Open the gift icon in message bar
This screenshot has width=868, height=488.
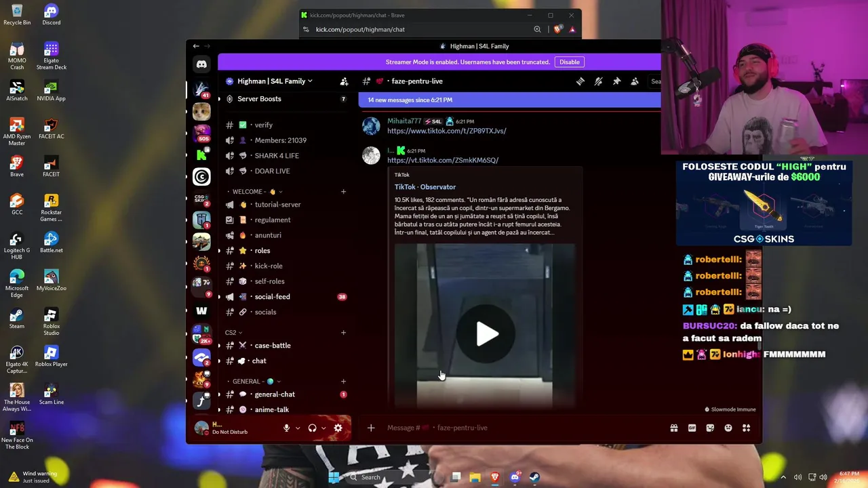pyautogui.click(x=674, y=428)
